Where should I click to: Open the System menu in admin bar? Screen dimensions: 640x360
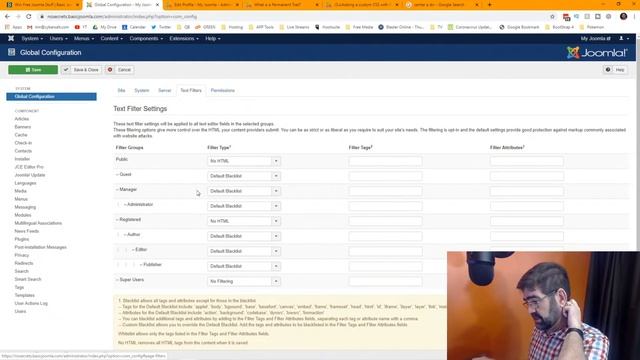click(x=32, y=38)
